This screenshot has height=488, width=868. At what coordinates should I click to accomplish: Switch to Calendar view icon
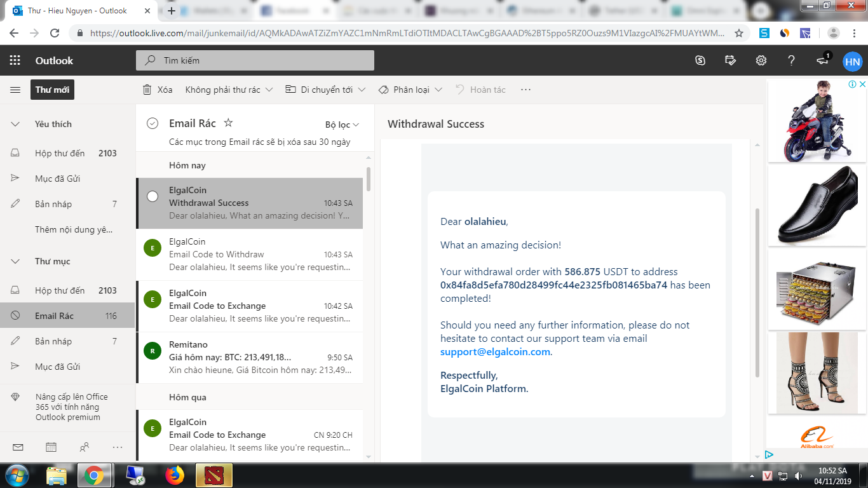click(x=51, y=447)
